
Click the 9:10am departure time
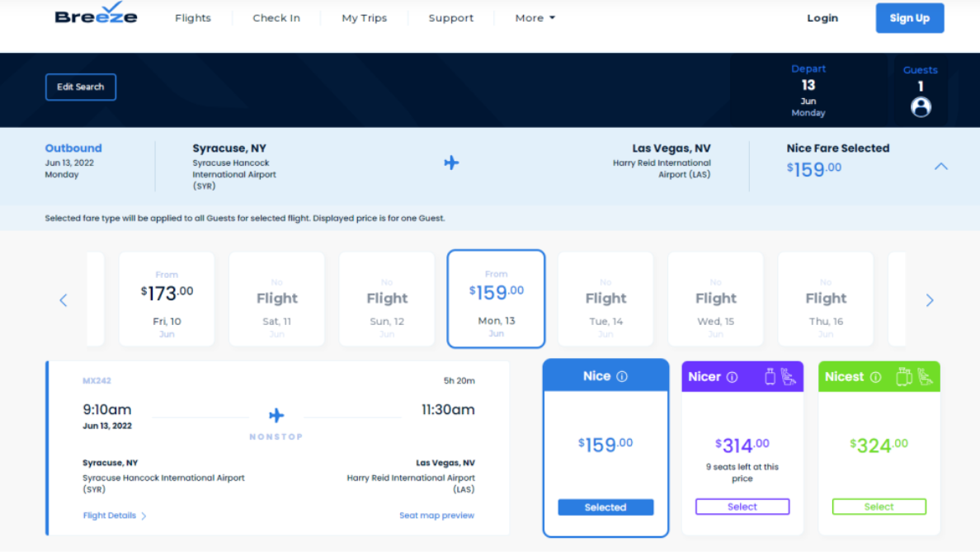pos(107,410)
